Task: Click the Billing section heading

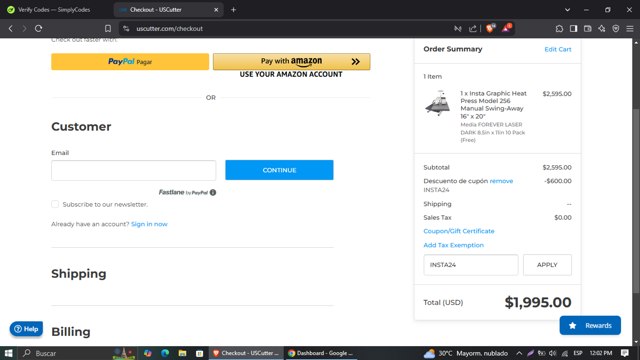Action: [71, 332]
